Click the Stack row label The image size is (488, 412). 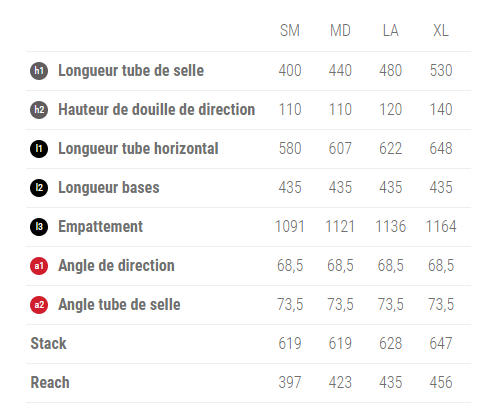click(48, 344)
